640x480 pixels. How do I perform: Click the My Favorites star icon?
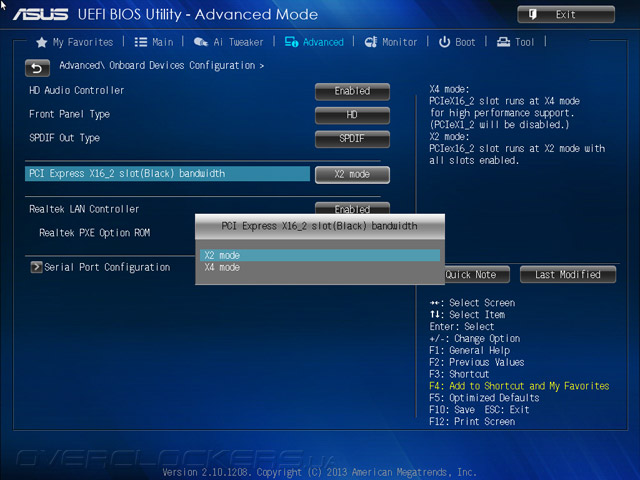41,42
